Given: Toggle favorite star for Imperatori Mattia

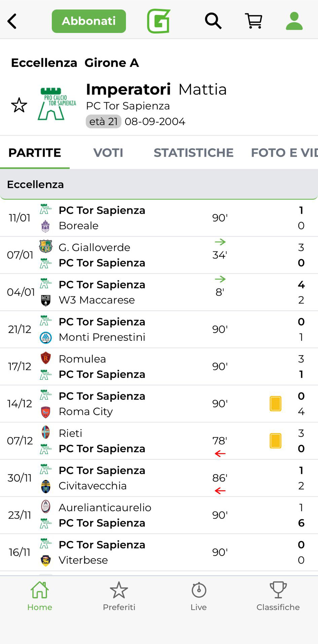Looking at the screenshot, I should coord(19,105).
